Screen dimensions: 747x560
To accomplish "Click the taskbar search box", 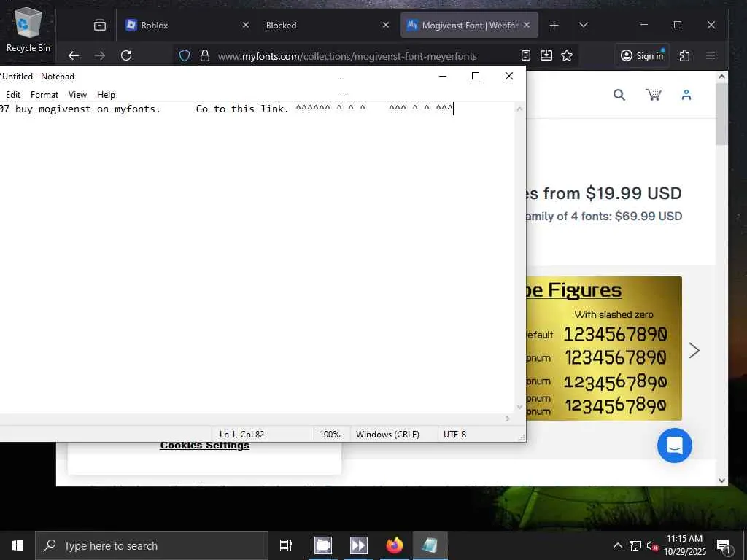I will coord(152,545).
